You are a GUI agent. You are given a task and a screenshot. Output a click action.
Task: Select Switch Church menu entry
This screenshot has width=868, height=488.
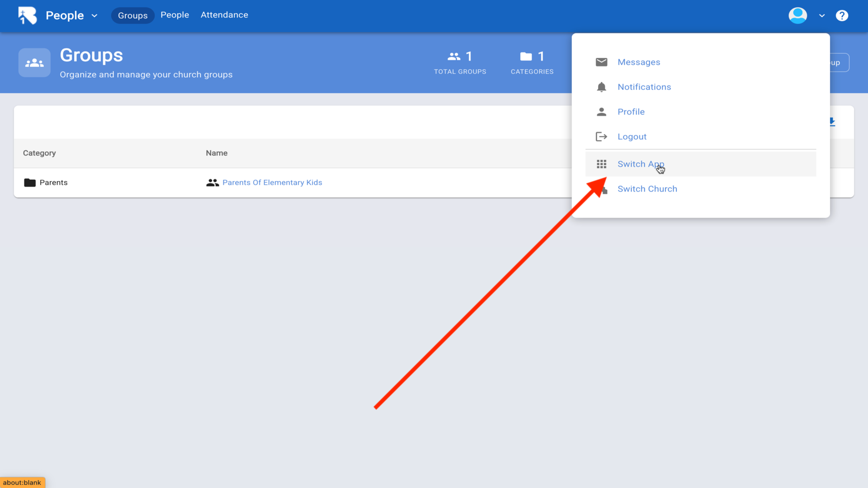click(x=647, y=189)
